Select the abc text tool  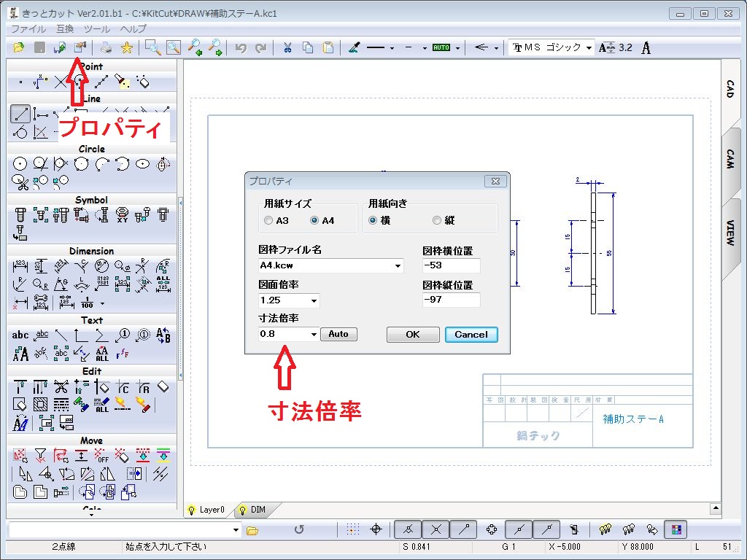20,335
